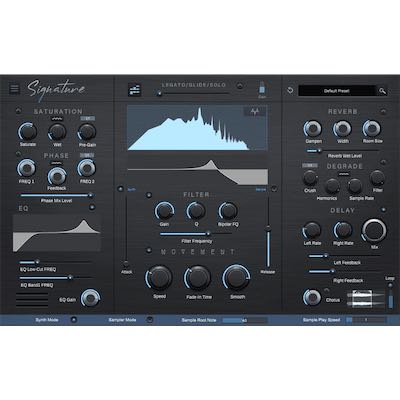Open the hamburger menu beside Signature logo

(x=14, y=89)
